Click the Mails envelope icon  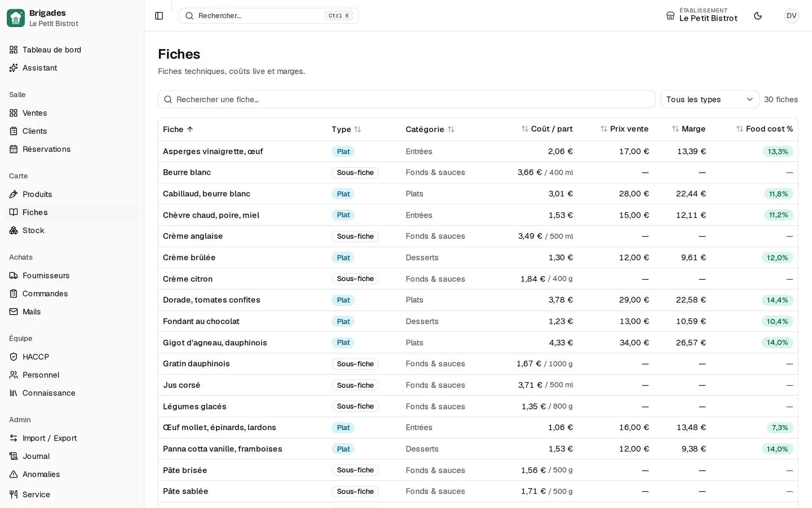tap(14, 312)
